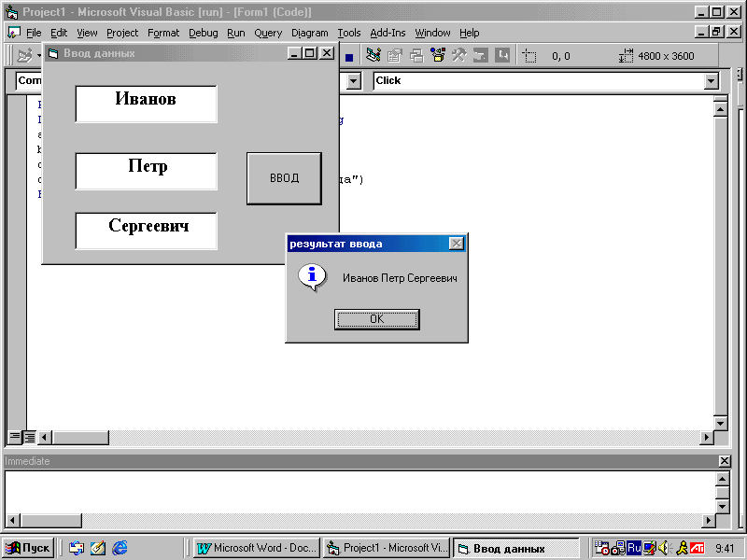The height and width of the screenshot is (560, 747).
Task: Click the Сергеевич text box
Action: click(x=147, y=231)
